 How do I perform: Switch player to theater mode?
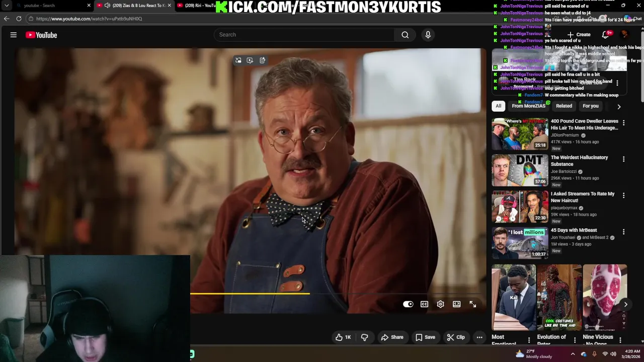click(x=456, y=304)
